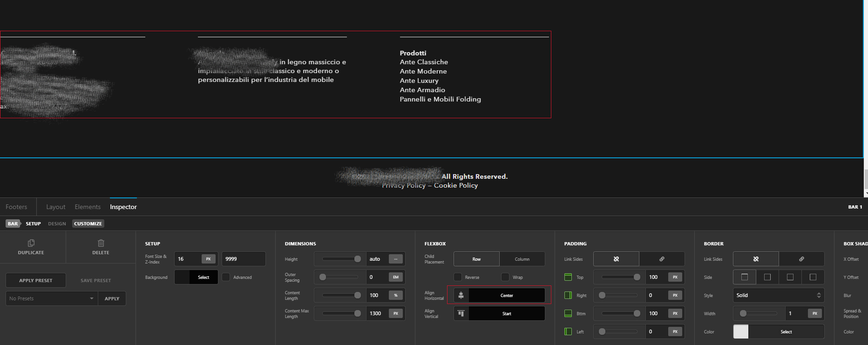868x345 pixels.
Task: Open the Ante Moderne link
Action: point(423,71)
